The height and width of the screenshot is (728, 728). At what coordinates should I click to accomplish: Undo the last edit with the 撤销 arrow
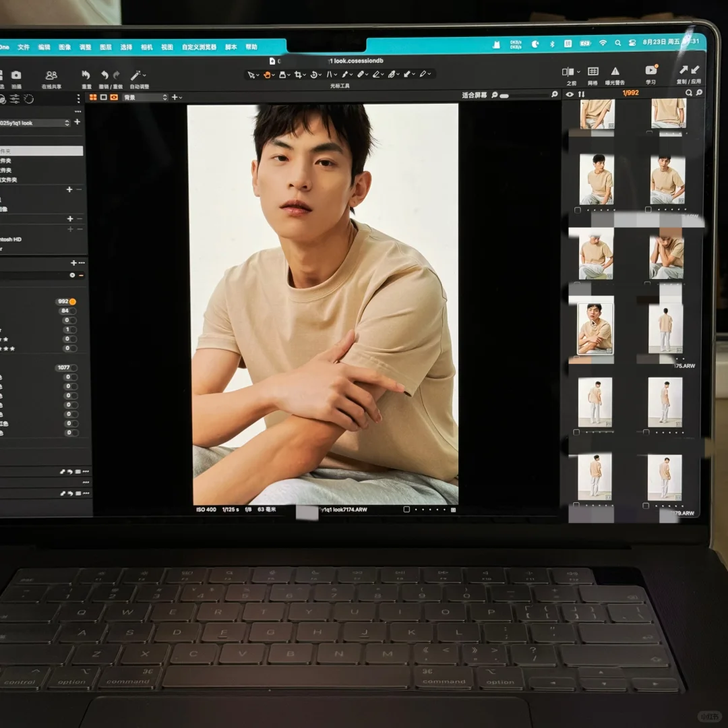tap(105, 75)
